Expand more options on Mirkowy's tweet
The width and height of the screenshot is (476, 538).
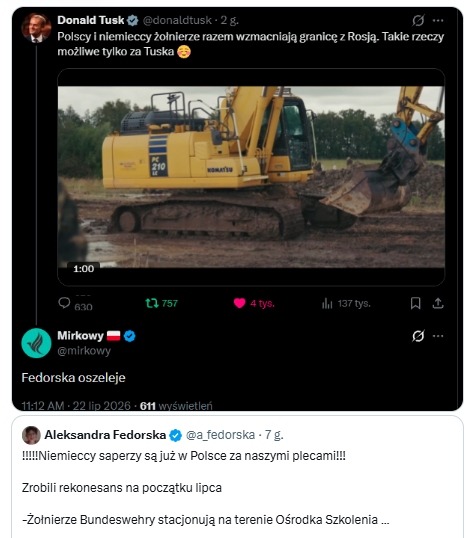tap(438, 336)
